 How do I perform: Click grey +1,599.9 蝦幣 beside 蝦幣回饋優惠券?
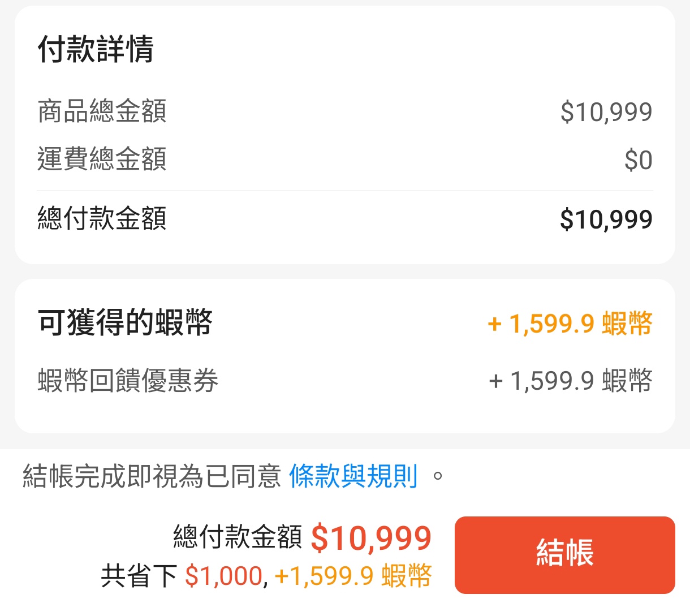[x=570, y=381]
